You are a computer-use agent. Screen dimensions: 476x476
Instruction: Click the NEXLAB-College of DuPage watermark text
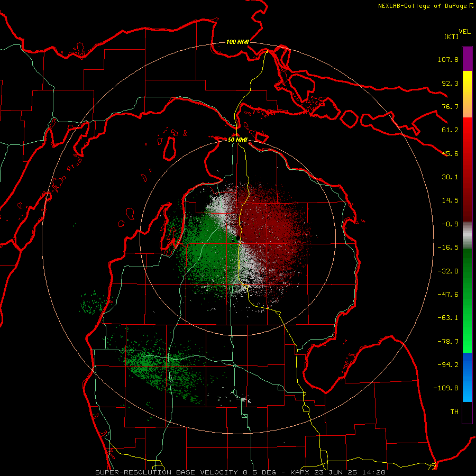pos(426,6)
